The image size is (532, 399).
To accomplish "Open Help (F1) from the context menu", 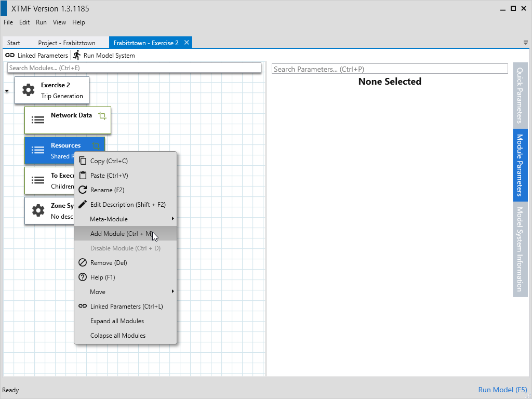I will [x=102, y=277].
